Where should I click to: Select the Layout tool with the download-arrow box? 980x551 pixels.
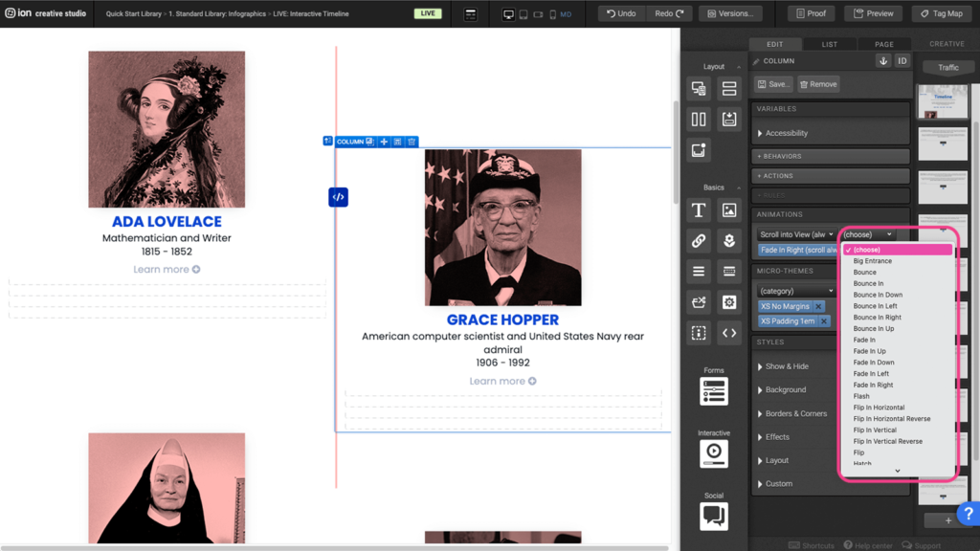point(728,119)
